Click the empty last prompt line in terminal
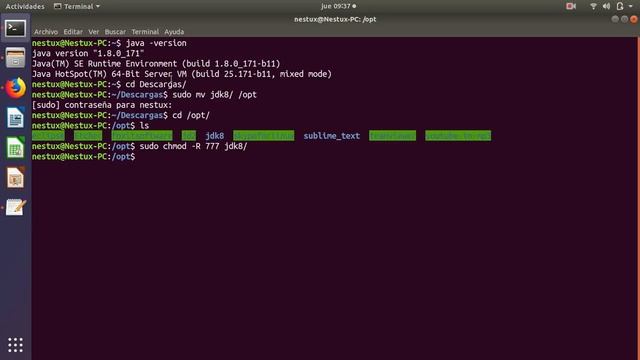The image size is (640, 360). (x=84, y=156)
